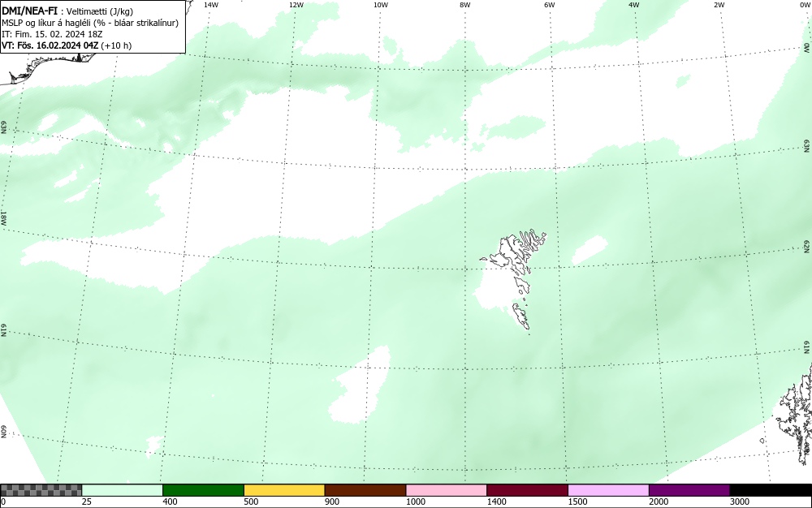
Task: Click the legend value 1000
Action: click(x=415, y=502)
